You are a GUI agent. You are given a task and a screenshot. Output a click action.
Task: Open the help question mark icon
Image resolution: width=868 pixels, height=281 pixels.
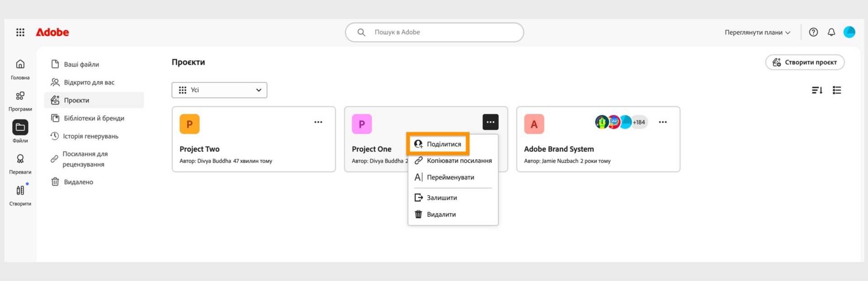pos(813,32)
